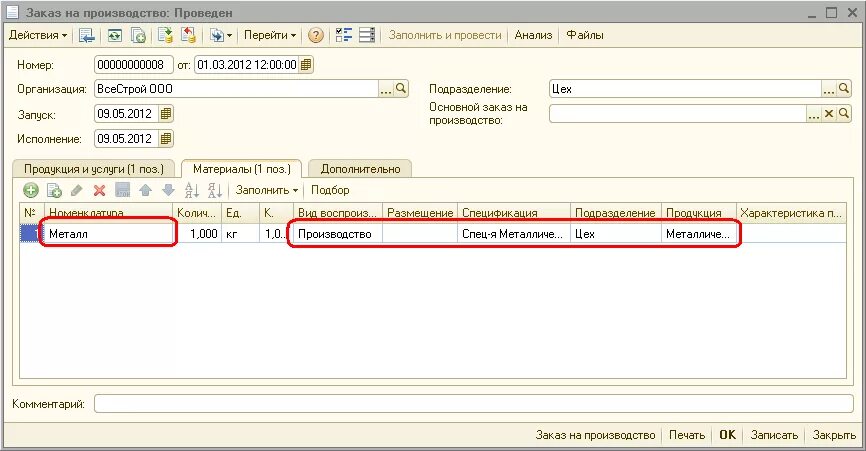Open the Перейти dropdown menu
The height and width of the screenshot is (451, 866).
(270, 35)
